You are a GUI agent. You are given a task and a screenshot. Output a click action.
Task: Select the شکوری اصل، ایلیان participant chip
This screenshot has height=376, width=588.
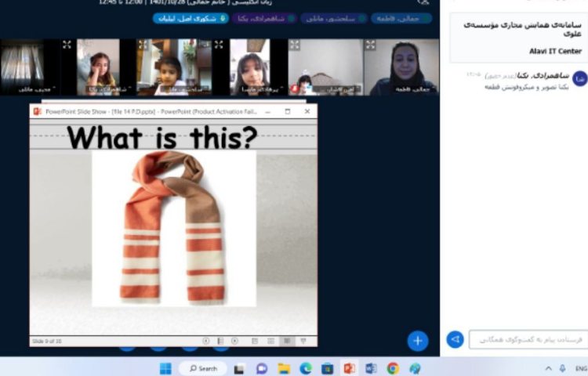[x=191, y=18]
